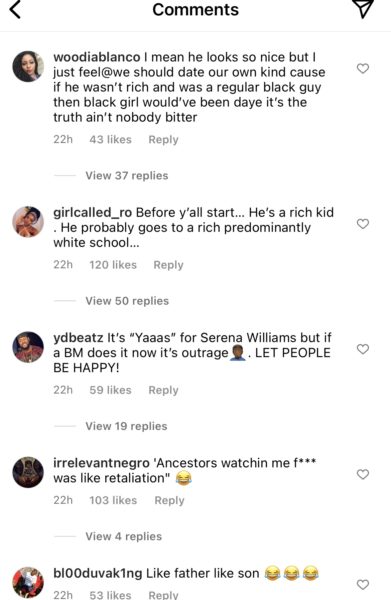Expand View 50 replies
The height and width of the screenshot is (600, 391).
pyautogui.click(x=127, y=301)
